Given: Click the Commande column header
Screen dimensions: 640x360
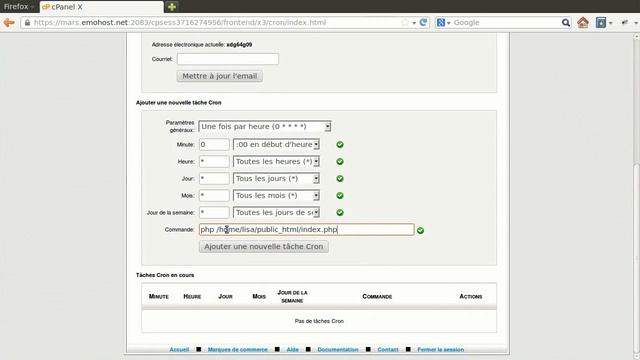Looking at the screenshot, I should click(377, 296).
